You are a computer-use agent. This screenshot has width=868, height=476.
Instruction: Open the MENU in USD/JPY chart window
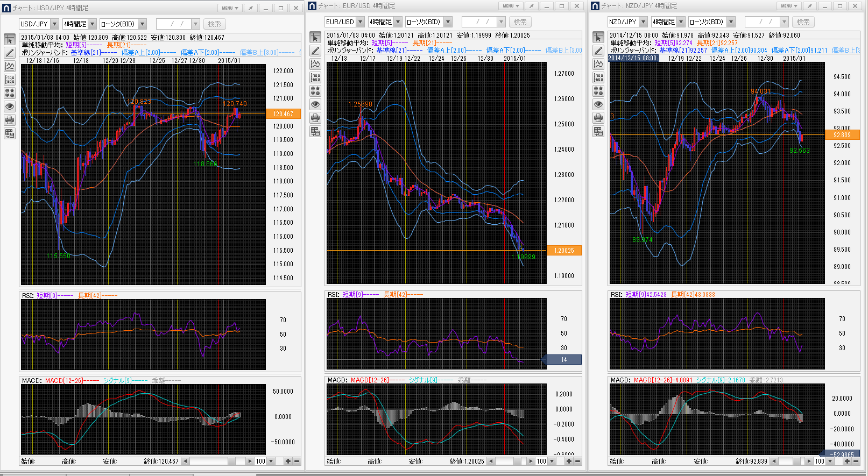click(230, 8)
